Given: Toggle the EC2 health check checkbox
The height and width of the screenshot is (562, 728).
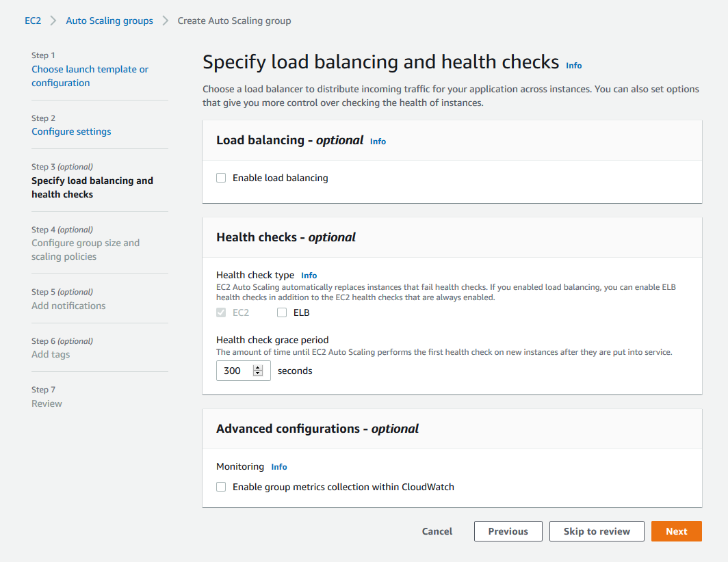Looking at the screenshot, I should [x=221, y=312].
